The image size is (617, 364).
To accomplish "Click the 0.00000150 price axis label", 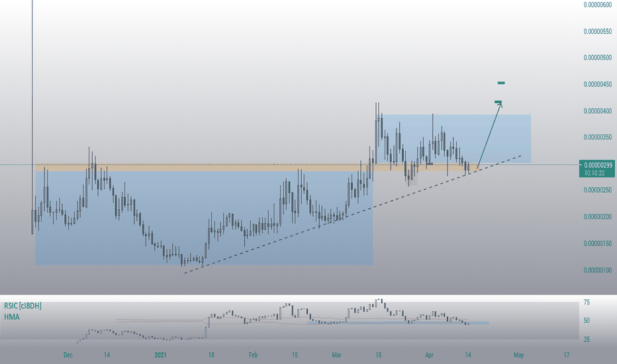I will 598,244.
